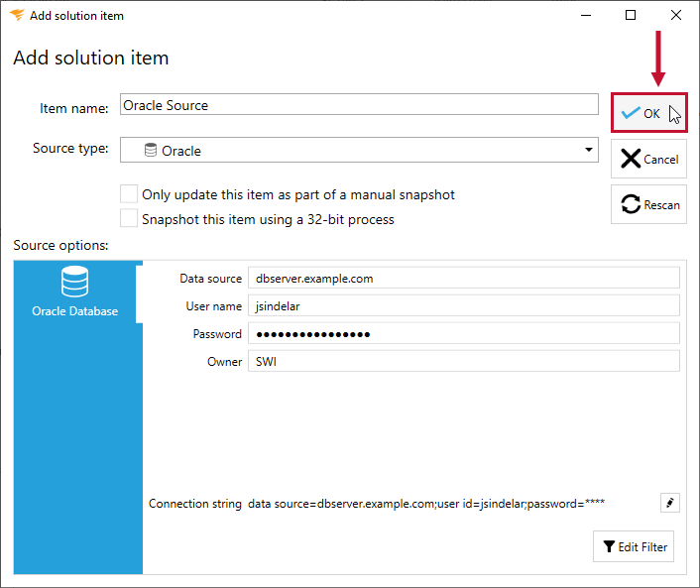The image size is (700, 588).
Task: Maximize the Add solution item window
Action: point(631,15)
